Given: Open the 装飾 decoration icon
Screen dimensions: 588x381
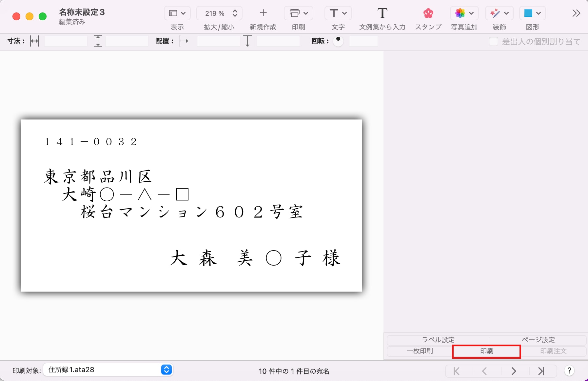Looking at the screenshot, I should 495,13.
